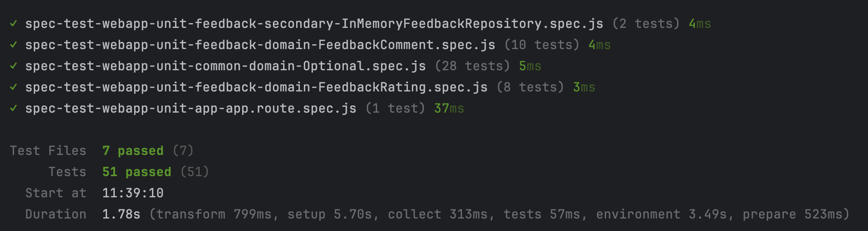Screen dimensions: 868x231
Task: Click the "(10 tests)" count text
Action: point(542,45)
